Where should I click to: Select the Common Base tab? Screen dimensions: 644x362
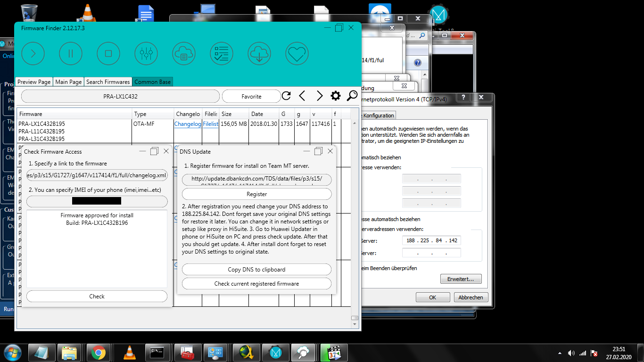(153, 82)
